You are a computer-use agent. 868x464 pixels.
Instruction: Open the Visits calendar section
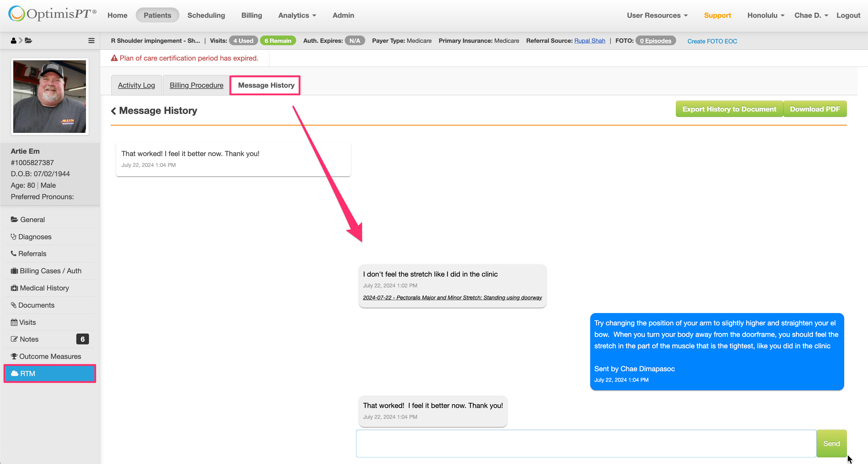[27, 322]
